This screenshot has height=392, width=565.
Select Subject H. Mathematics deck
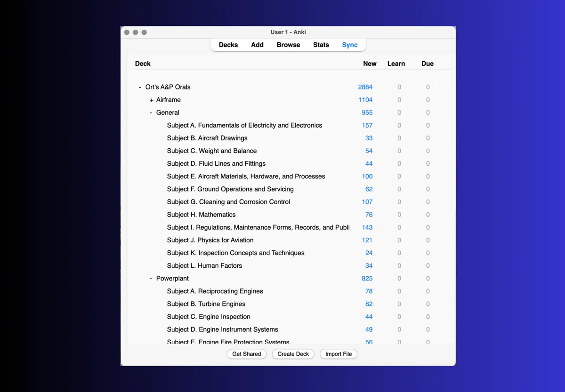(202, 214)
